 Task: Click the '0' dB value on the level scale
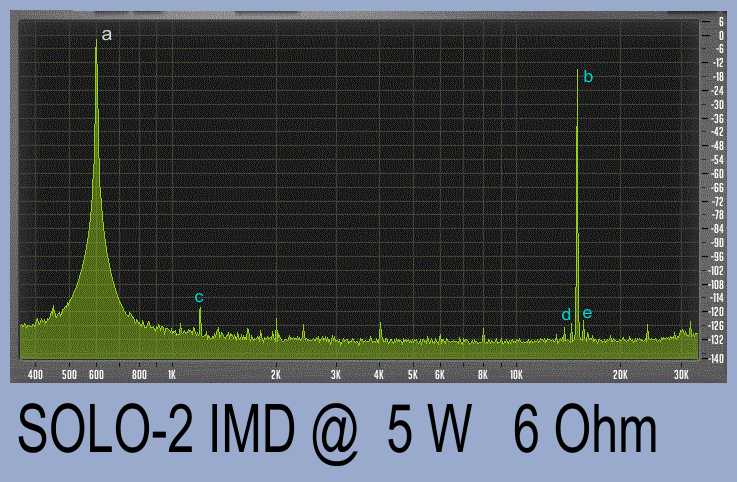(x=721, y=36)
